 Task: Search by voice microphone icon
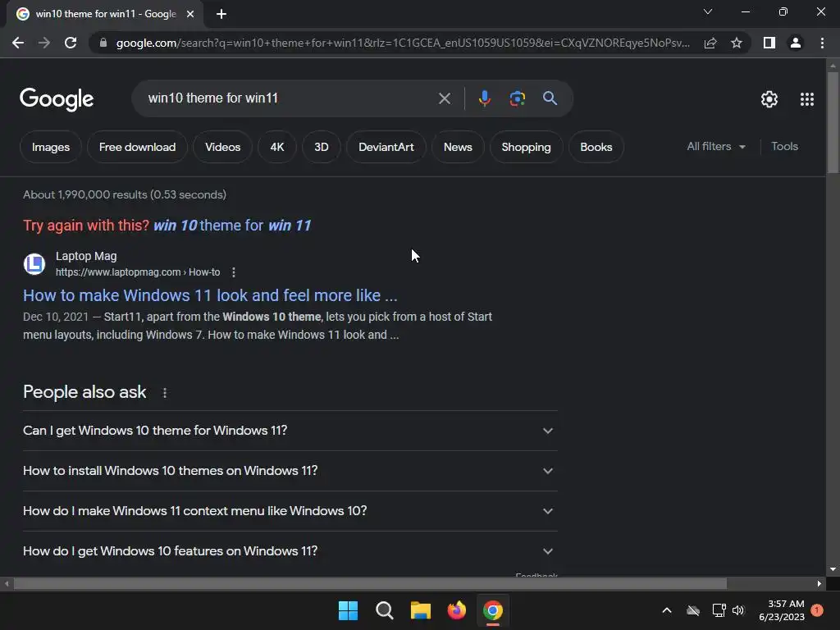click(x=484, y=98)
